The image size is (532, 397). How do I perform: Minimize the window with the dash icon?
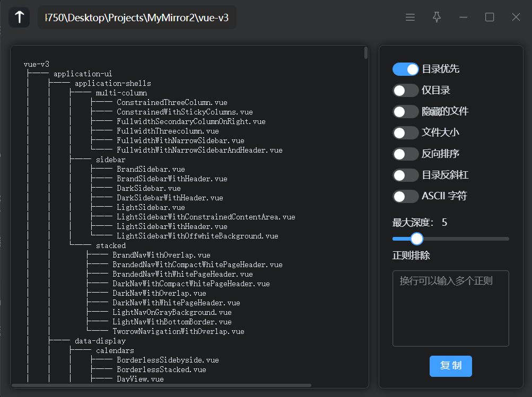tap(463, 17)
